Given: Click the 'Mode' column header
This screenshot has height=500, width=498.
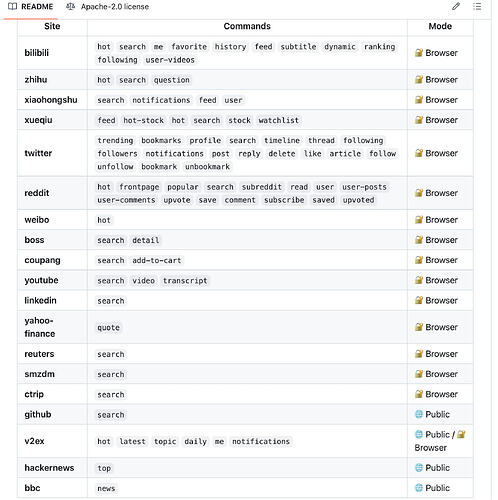Looking at the screenshot, I should (440, 26).
